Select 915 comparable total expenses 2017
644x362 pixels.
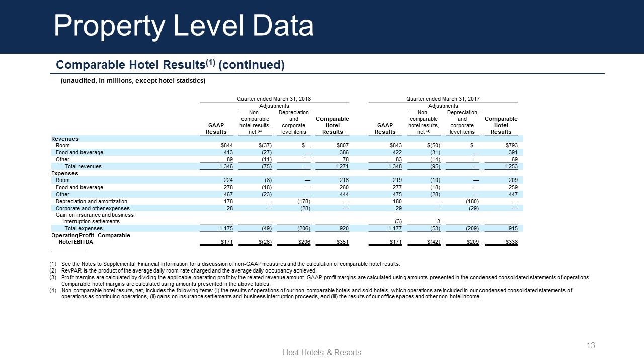coord(513,228)
